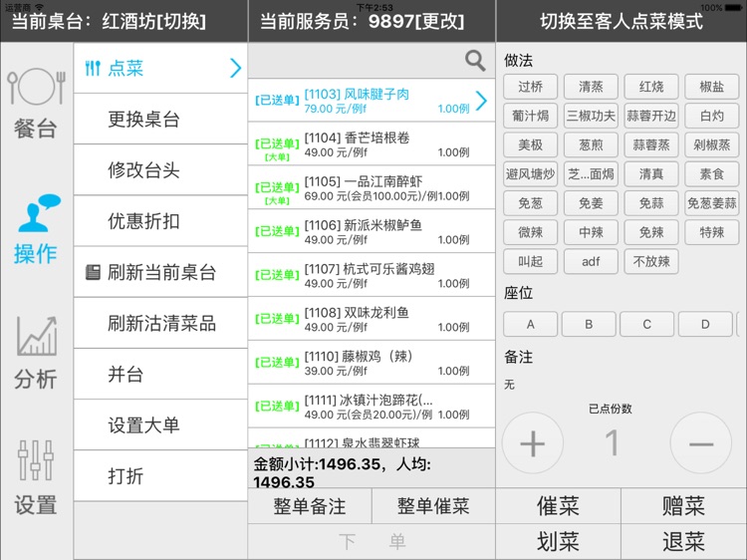Screen dimensions: 747x560
Task: Choose seat C
Action: coord(647,324)
